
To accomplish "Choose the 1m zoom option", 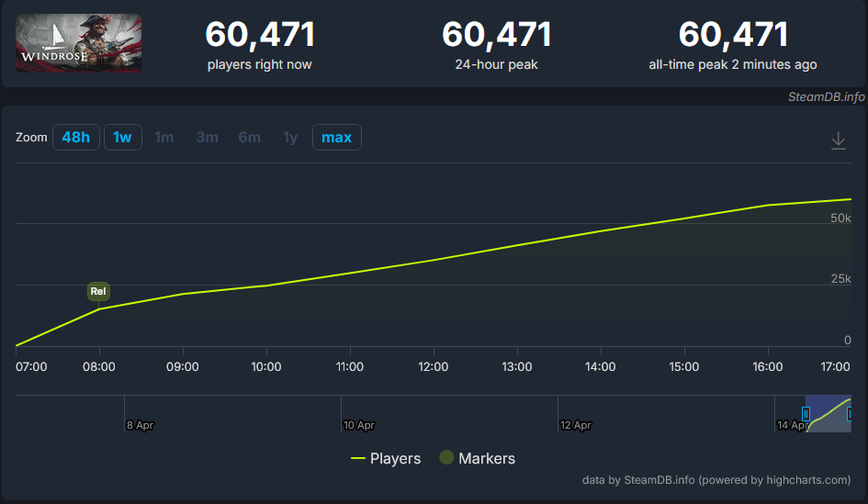I will pos(164,138).
